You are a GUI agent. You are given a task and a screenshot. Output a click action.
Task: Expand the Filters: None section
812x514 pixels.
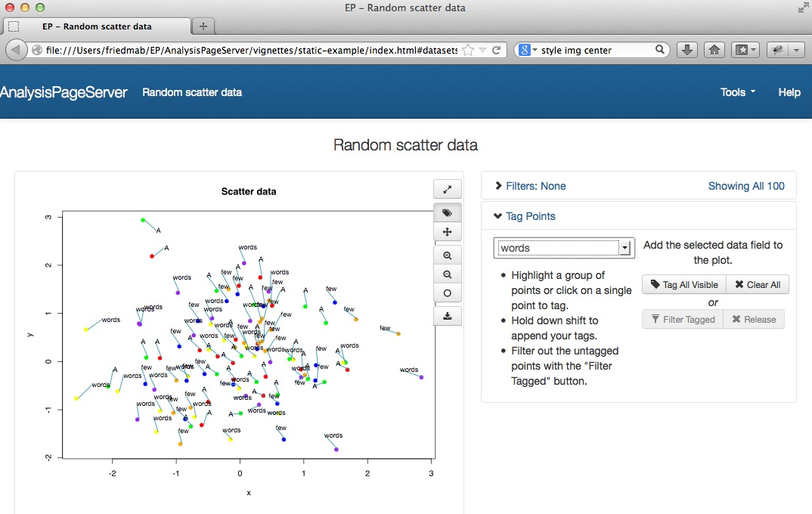point(530,186)
